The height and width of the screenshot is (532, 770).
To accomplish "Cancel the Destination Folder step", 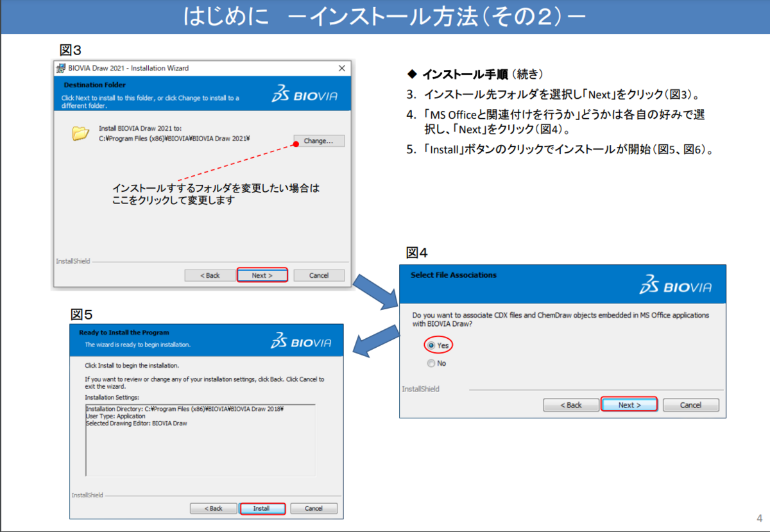I will click(319, 275).
